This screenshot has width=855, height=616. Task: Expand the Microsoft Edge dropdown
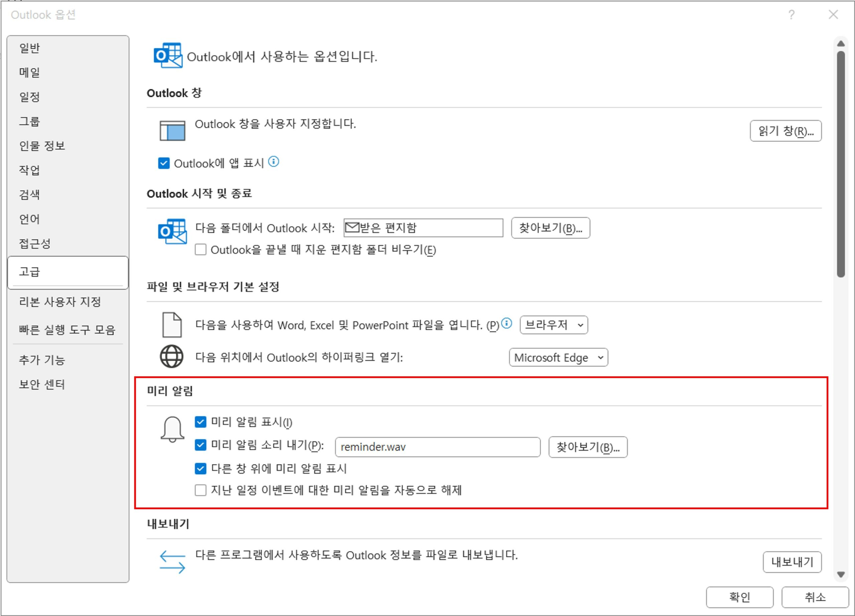558,357
